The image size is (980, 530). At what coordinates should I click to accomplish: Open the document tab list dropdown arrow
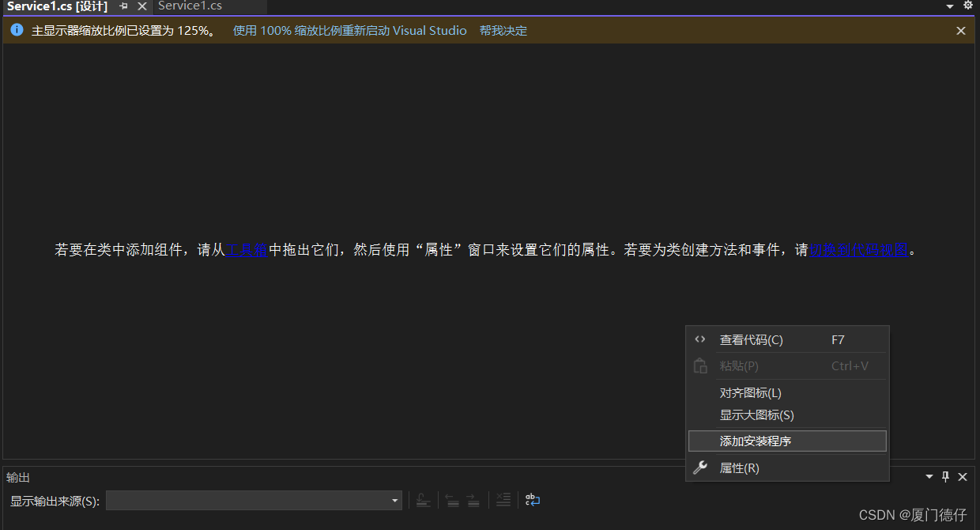950,6
